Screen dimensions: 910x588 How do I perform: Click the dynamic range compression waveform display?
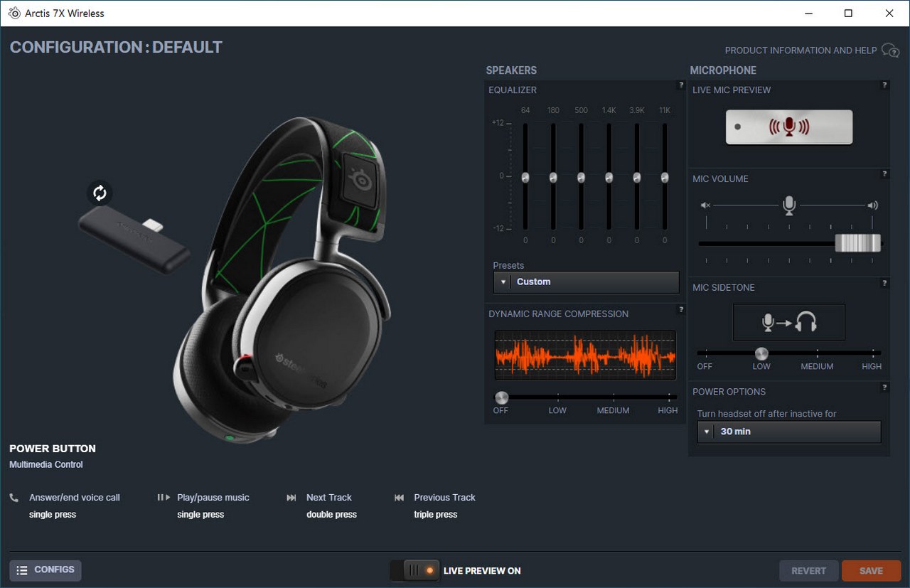pos(585,356)
